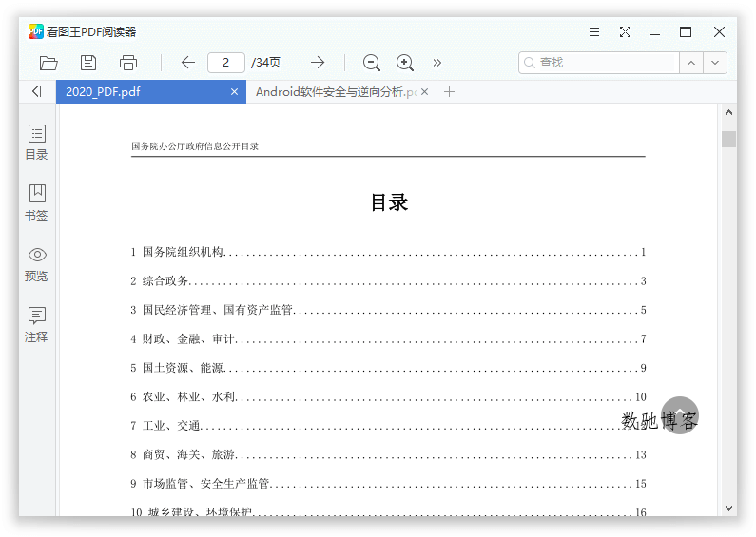Collapse the left sidebar panel

point(37,91)
